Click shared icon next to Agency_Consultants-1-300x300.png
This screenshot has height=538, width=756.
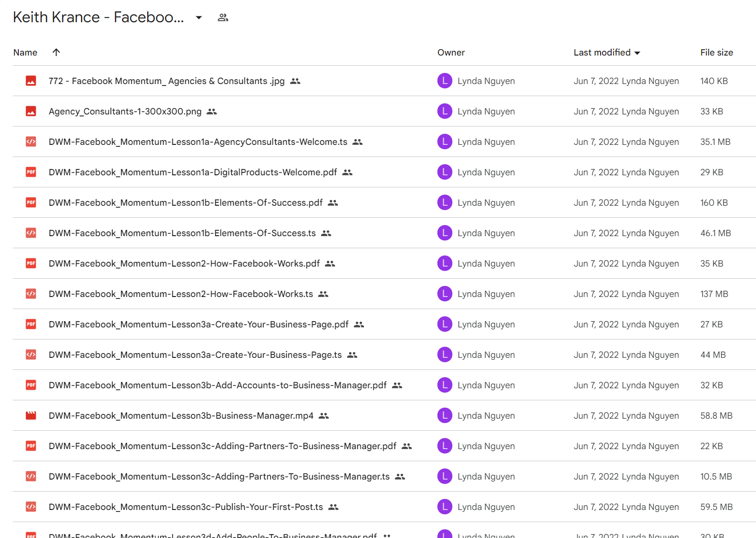pos(212,112)
